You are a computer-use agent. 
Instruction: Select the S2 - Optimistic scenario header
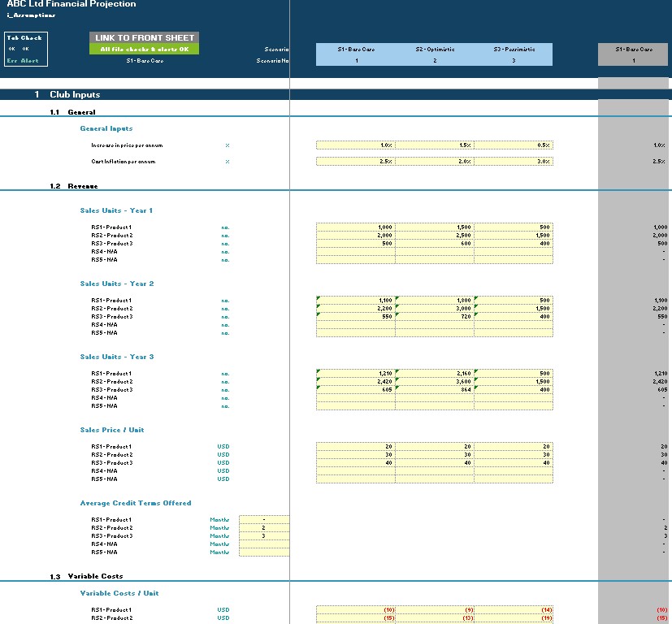(435, 50)
